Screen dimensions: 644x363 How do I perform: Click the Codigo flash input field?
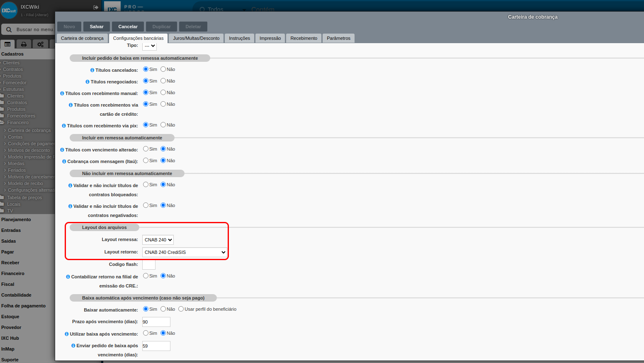(149, 265)
